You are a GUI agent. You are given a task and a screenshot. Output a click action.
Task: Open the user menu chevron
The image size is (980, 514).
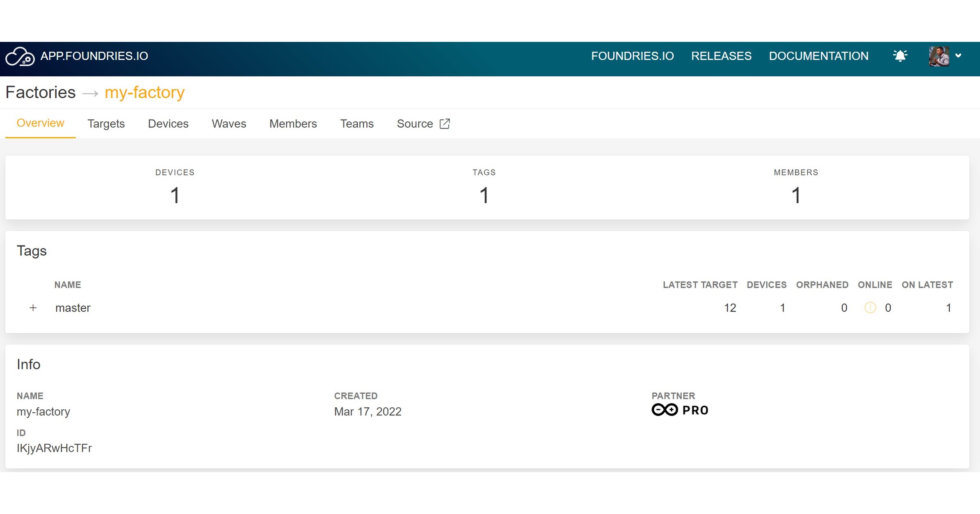tap(958, 56)
